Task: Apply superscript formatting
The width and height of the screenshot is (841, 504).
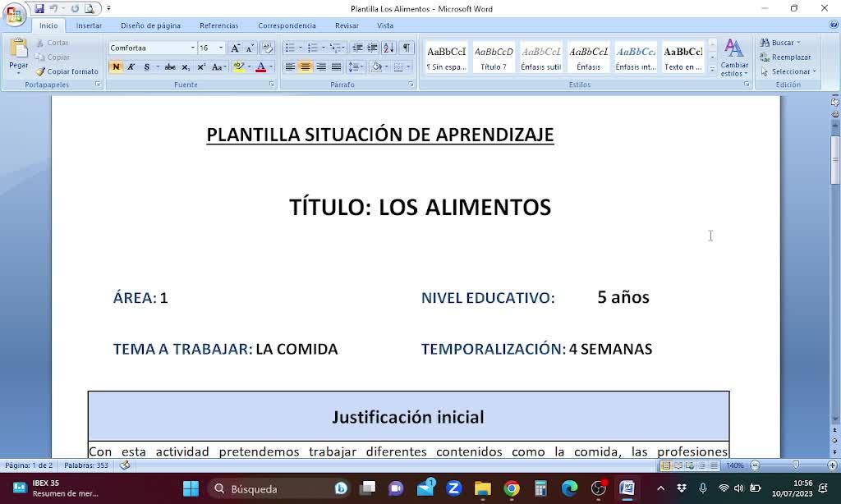Action: (x=201, y=67)
